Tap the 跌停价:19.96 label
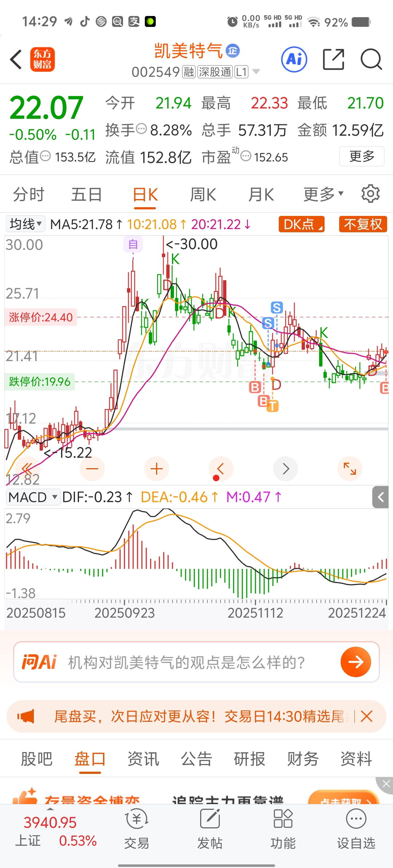 pyautogui.click(x=40, y=382)
